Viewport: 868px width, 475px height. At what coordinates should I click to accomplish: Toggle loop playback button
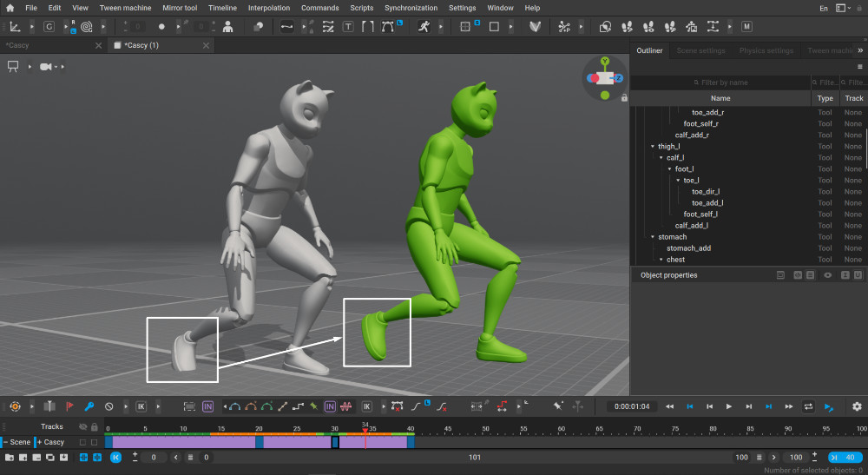(808, 406)
